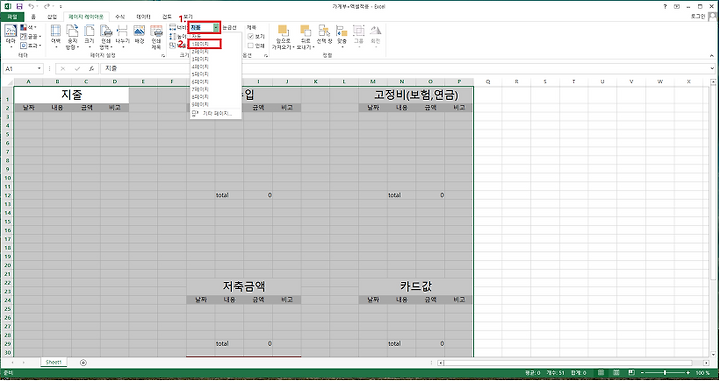Click the zoom in plus button
Screen dimensions: 720x381
pos(688,373)
